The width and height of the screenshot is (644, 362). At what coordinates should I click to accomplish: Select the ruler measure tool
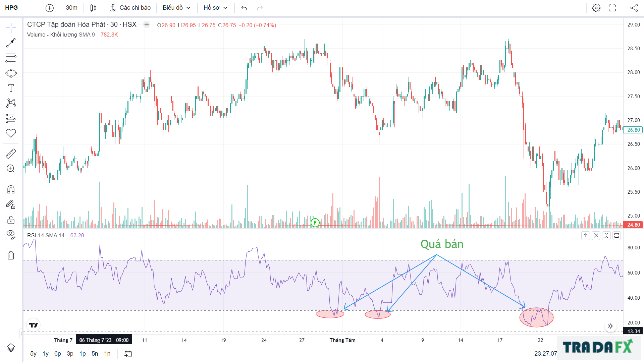click(11, 154)
